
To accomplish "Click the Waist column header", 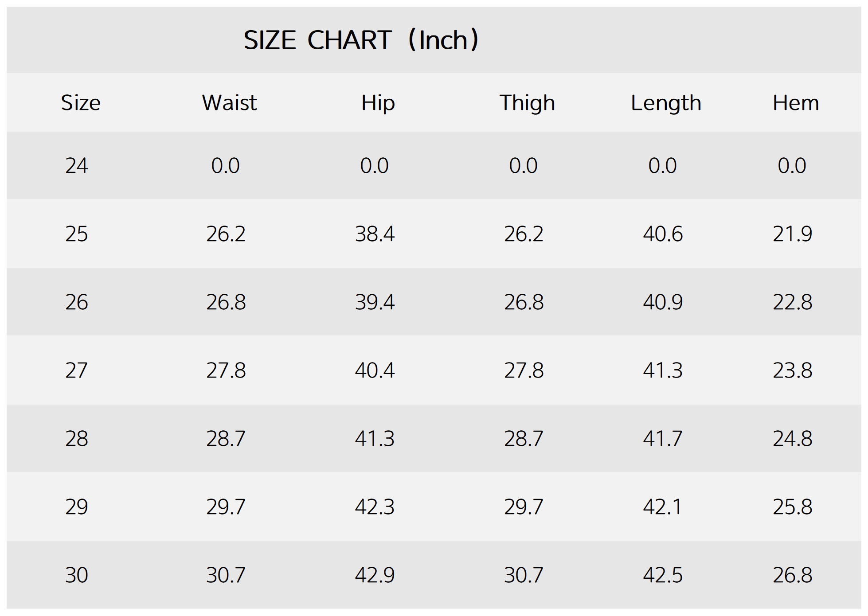I will (x=229, y=103).
